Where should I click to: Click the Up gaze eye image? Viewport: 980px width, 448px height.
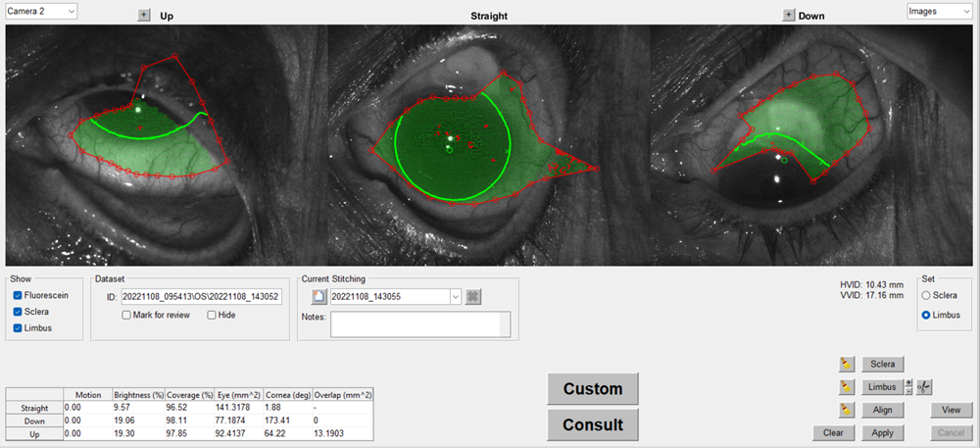(167, 145)
